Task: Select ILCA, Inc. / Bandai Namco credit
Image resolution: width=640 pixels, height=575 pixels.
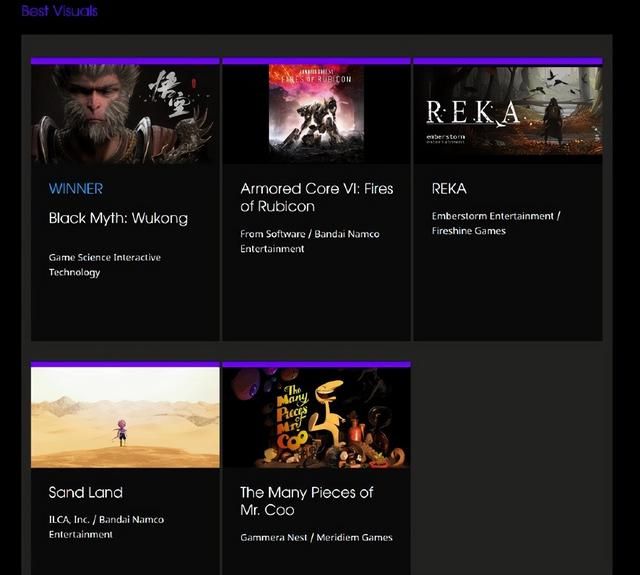Action: (106, 527)
